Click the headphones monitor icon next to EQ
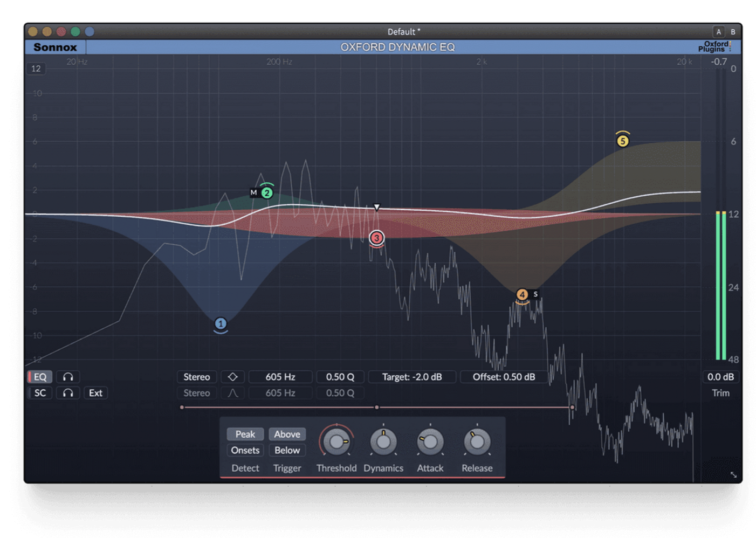Image resolution: width=756 pixels, height=538 pixels. tap(68, 376)
